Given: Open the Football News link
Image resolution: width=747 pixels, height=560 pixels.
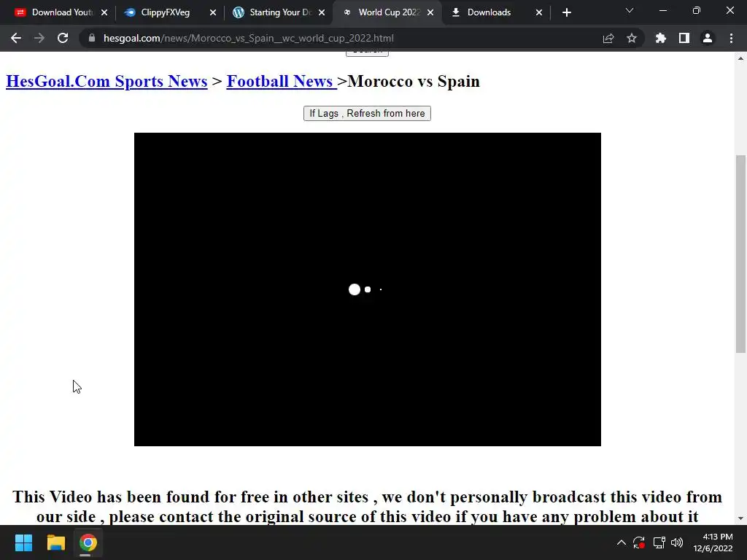Looking at the screenshot, I should [281, 82].
